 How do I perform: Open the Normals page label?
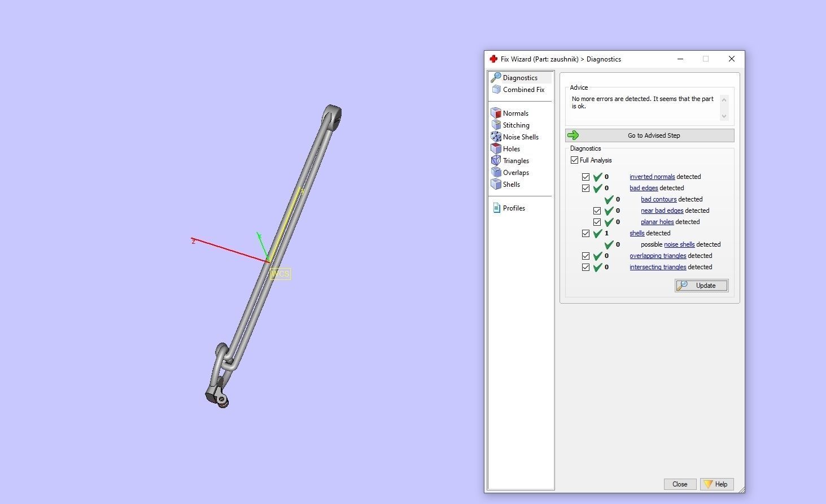515,113
